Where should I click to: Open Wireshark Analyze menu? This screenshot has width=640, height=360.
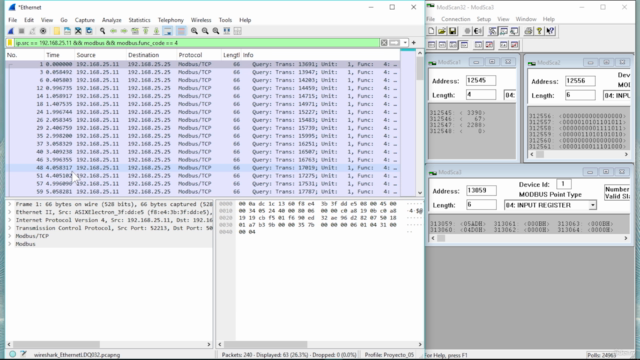coord(111,20)
